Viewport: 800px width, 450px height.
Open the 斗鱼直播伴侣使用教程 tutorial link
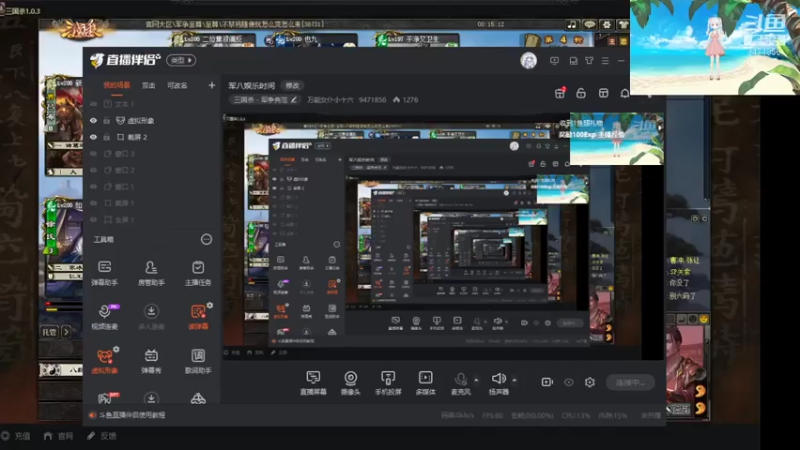132,415
